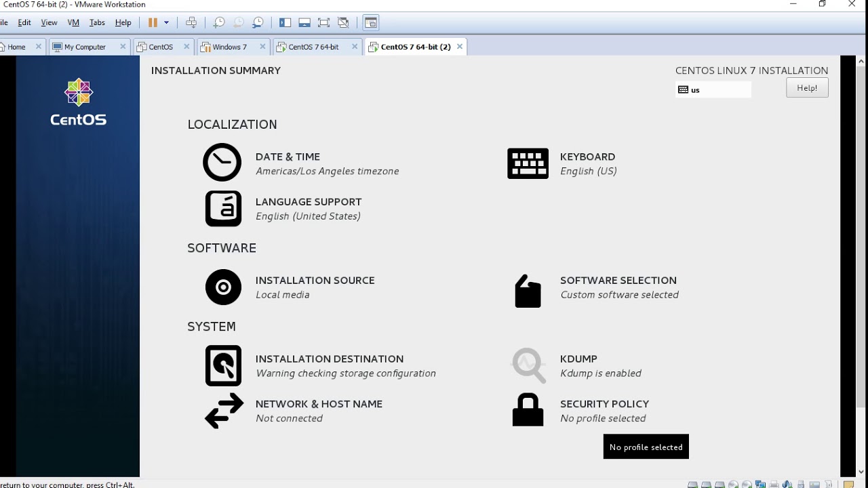Toggle the library sidebar view
The height and width of the screenshot is (488, 868).
[x=285, y=22]
